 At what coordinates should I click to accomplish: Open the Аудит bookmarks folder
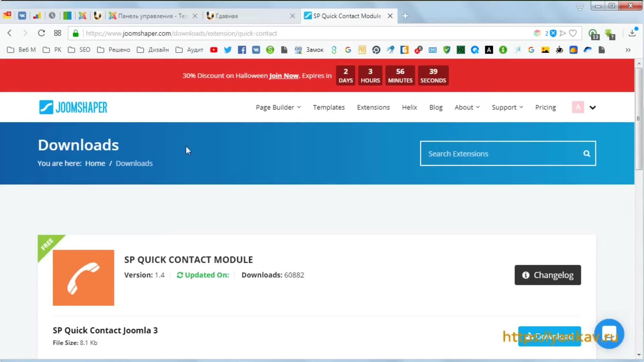coord(189,50)
